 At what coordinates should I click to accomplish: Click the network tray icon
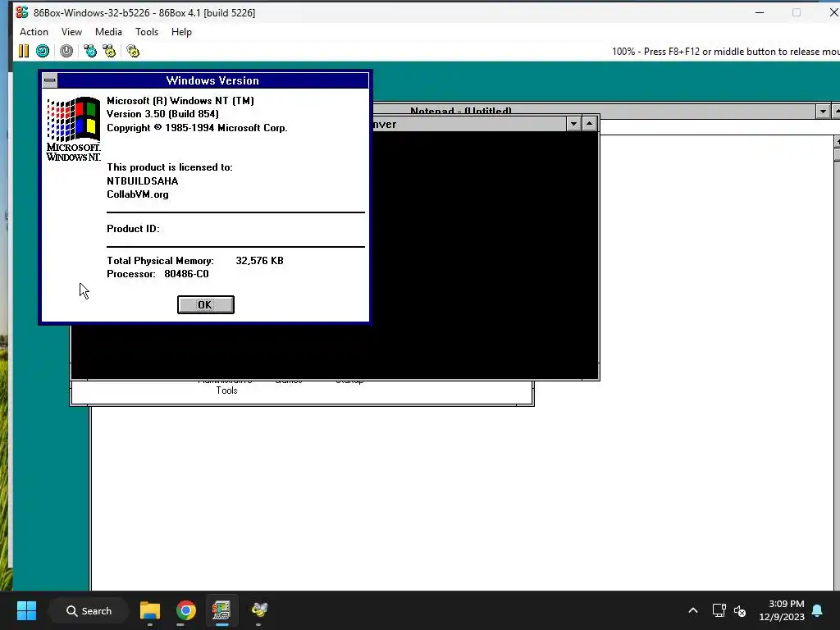point(719,610)
